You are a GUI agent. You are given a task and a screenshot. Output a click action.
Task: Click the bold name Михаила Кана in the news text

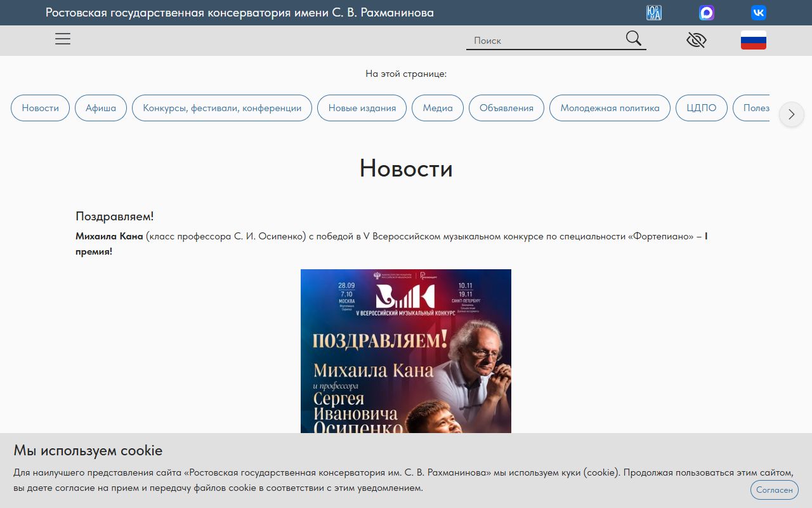pos(109,236)
